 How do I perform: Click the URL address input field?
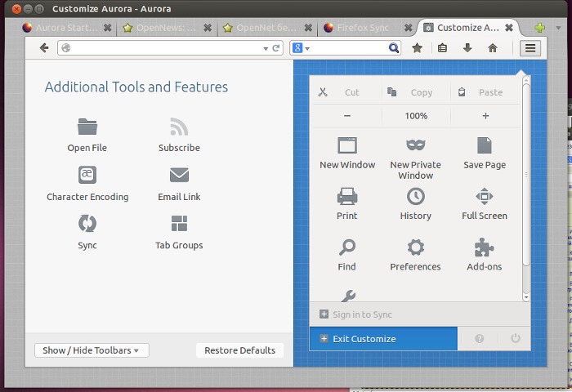point(163,48)
